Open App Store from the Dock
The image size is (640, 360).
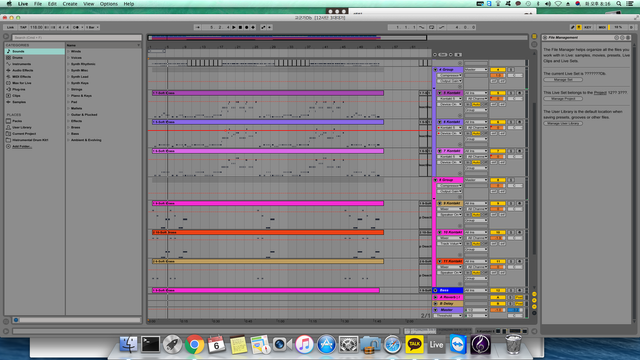tap(326, 345)
